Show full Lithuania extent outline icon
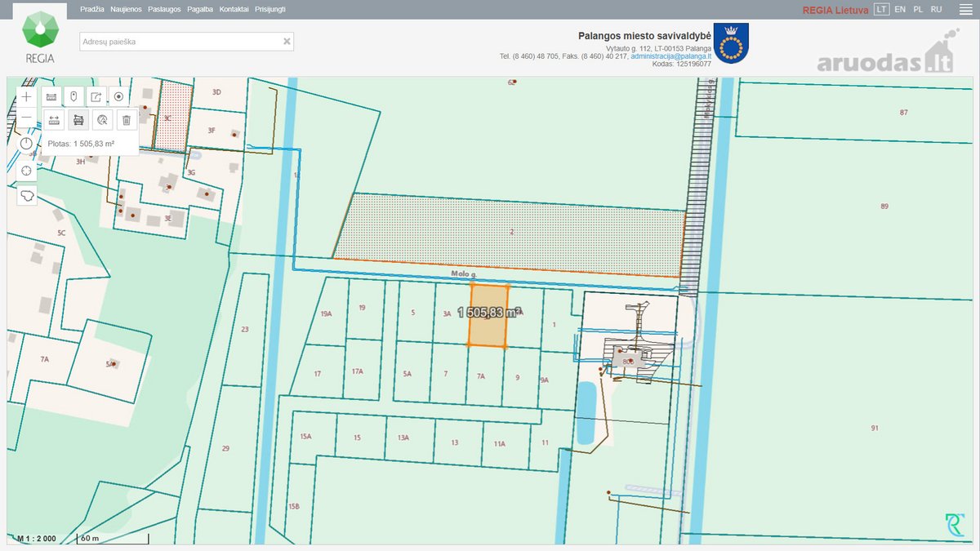This screenshot has width=980, height=551. point(27,196)
